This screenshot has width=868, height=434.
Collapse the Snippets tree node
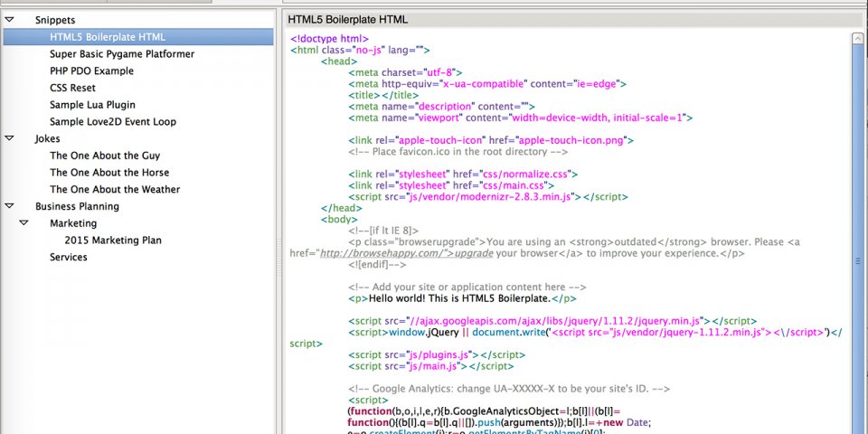pos(9,20)
